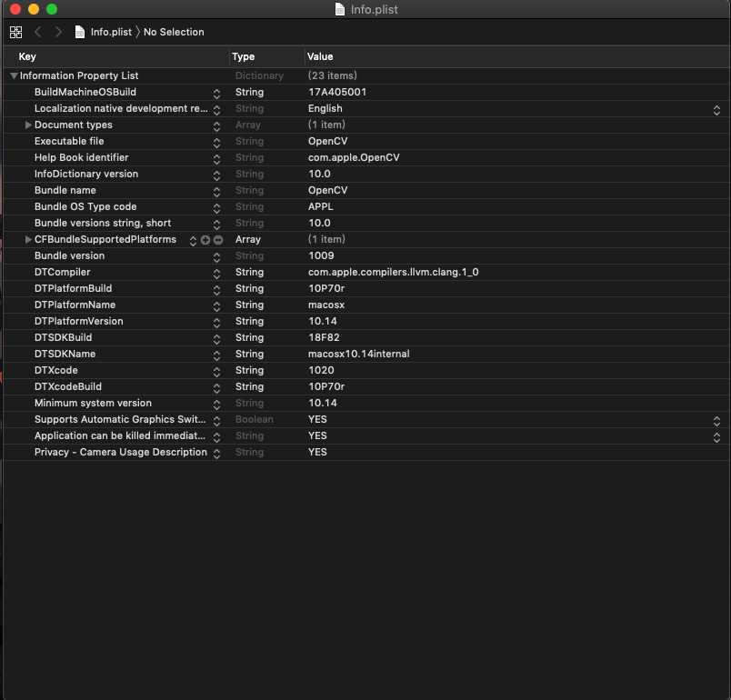
Task: Open the key popup for DTXcodeBuild
Action: point(216,388)
